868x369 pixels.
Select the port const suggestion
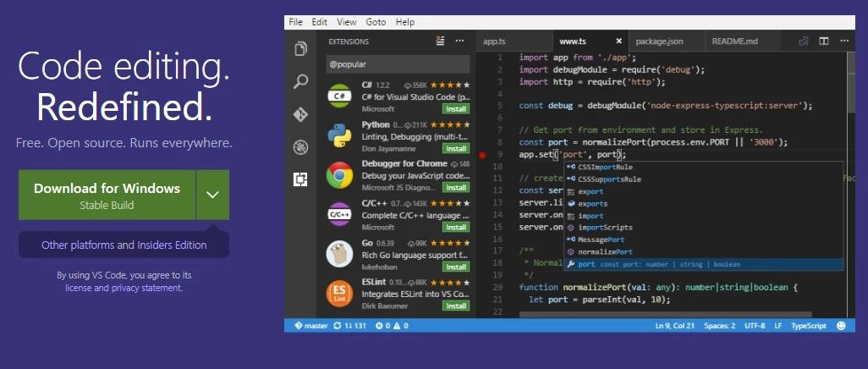pos(704,264)
